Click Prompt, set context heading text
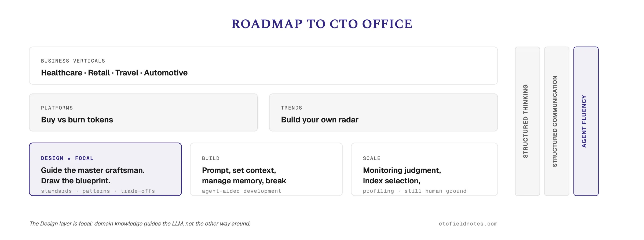 pyautogui.click(x=239, y=170)
